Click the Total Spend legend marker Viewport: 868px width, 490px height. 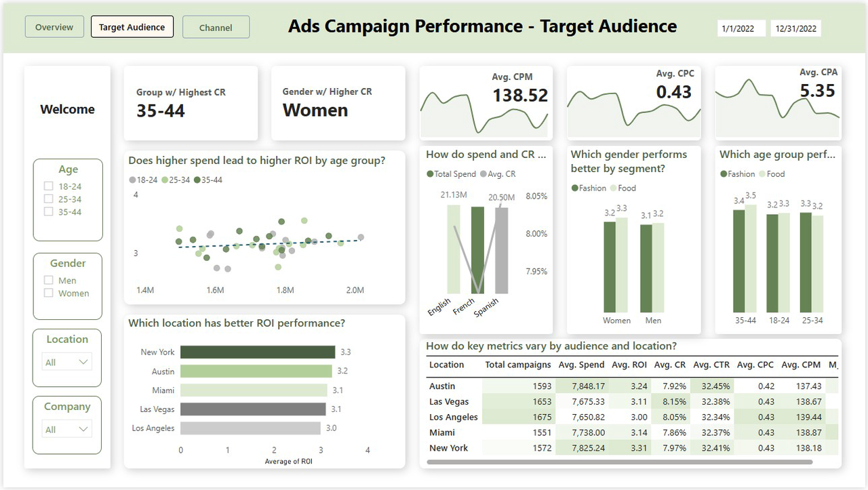[x=430, y=174]
